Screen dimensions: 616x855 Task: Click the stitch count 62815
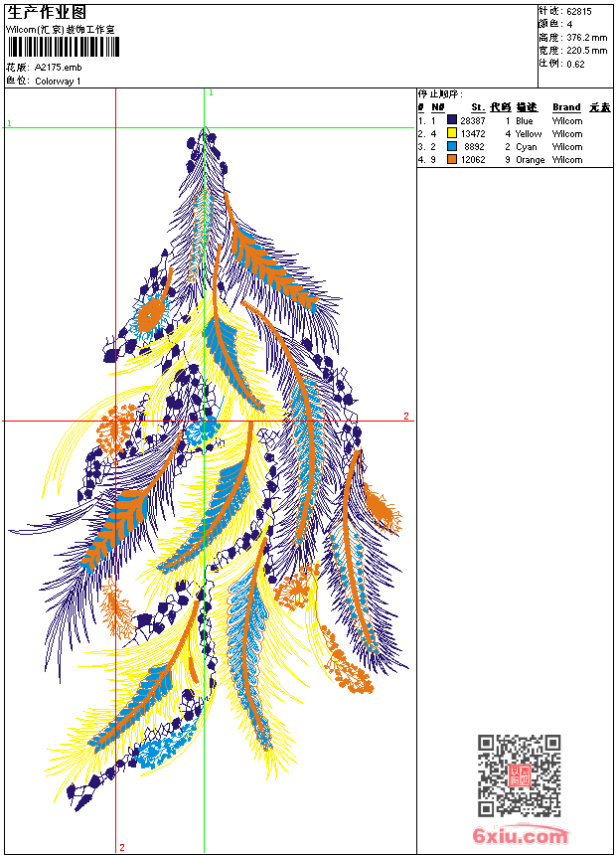point(579,12)
